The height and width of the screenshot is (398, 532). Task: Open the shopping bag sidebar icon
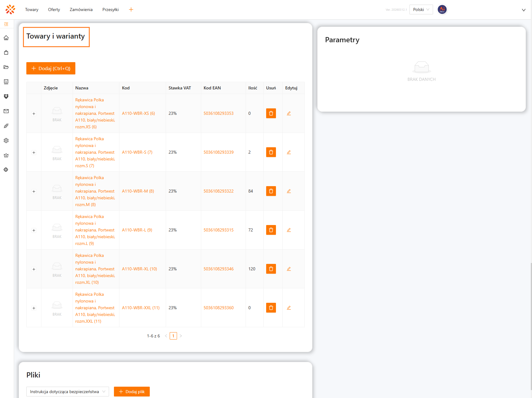pos(6,52)
